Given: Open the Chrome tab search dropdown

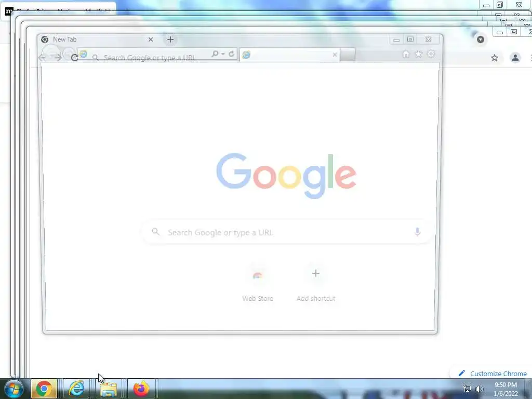Looking at the screenshot, I should (481, 39).
